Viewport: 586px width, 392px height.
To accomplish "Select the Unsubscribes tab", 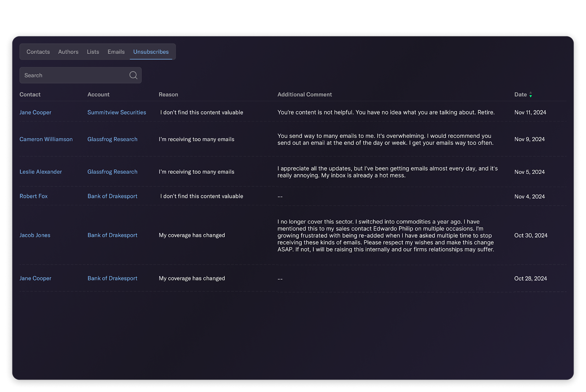I will tap(151, 52).
